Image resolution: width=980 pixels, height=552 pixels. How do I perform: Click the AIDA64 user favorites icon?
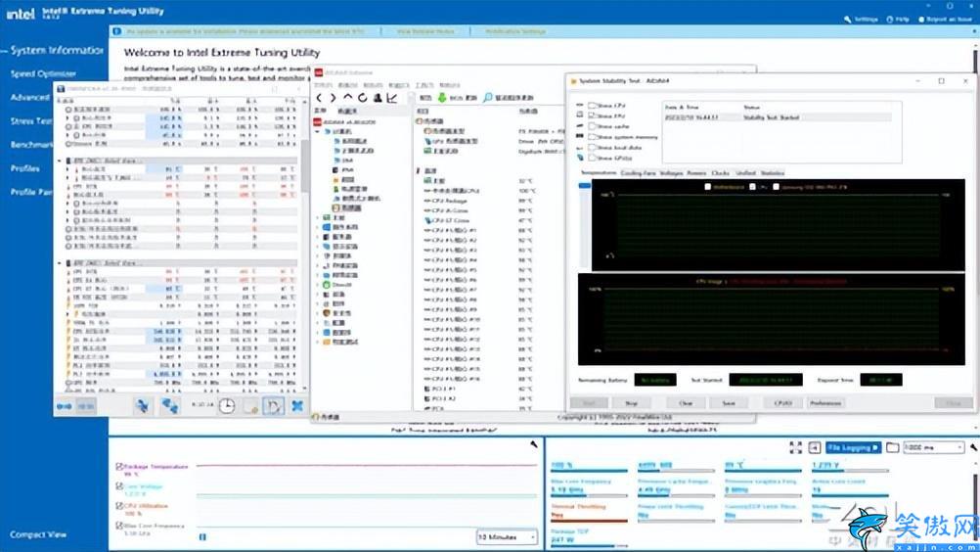[378, 98]
